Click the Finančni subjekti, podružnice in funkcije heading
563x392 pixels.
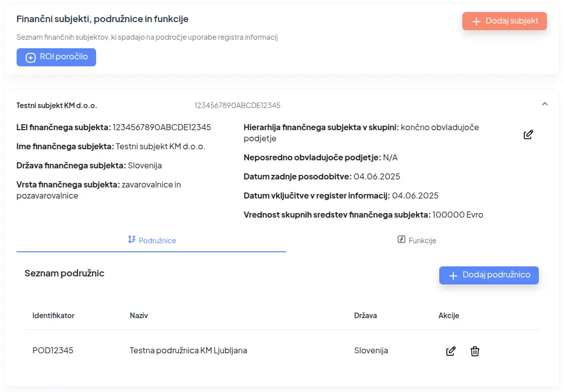coord(103,19)
